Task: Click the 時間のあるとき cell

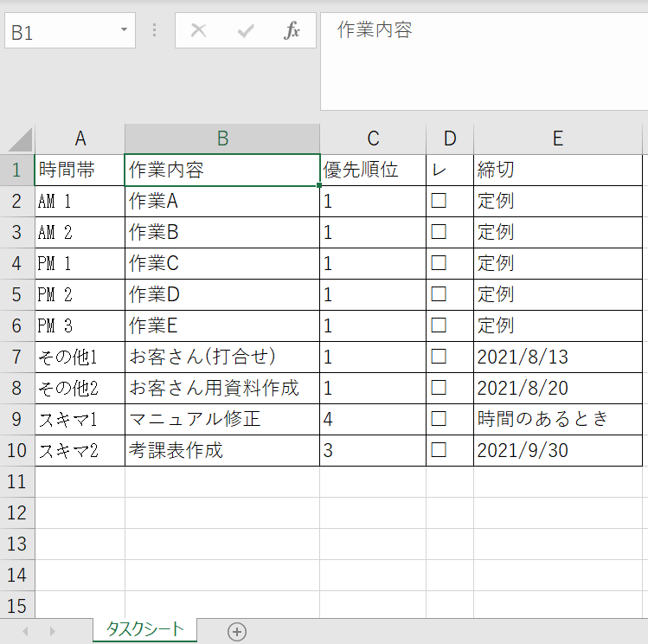Action: [558, 419]
